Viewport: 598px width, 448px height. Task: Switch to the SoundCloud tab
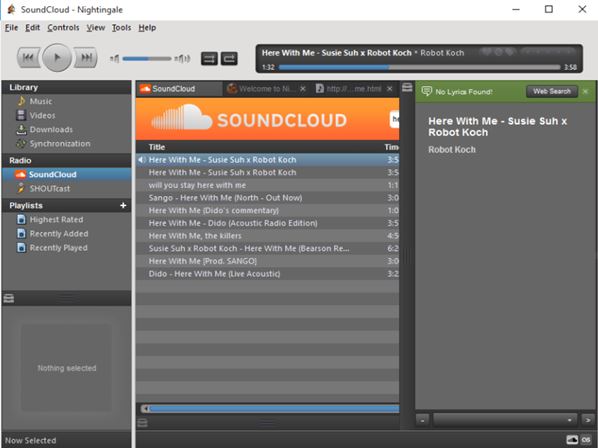click(179, 89)
